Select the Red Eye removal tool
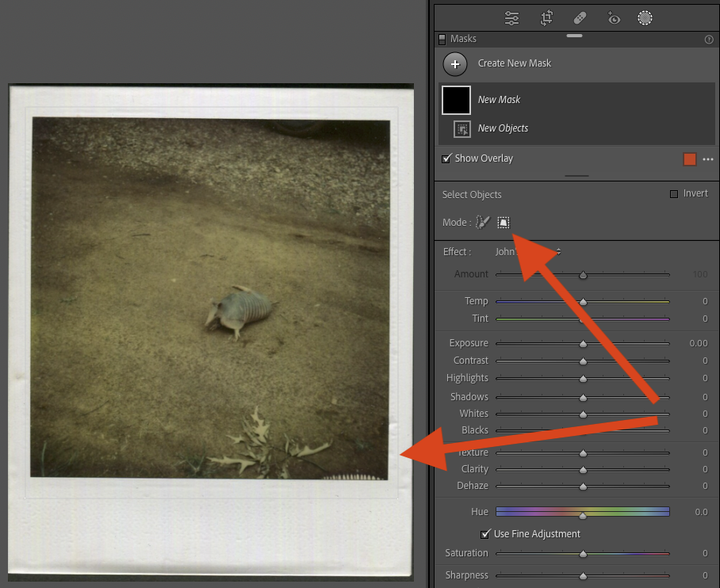This screenshot has width=720, height=588. pyautogui.click(x=613, y=17)
